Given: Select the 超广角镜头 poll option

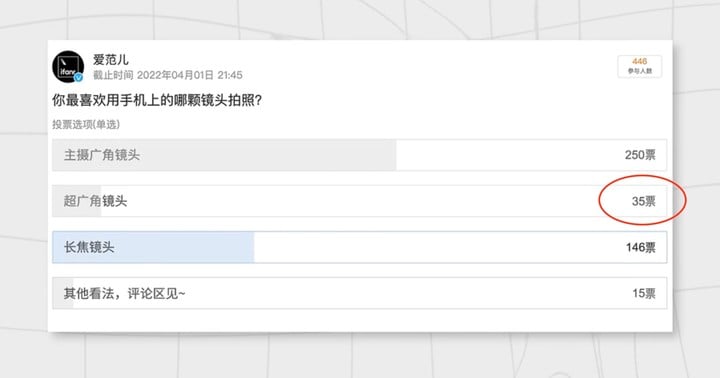Looking at the screenshot, I should [360, 201].
